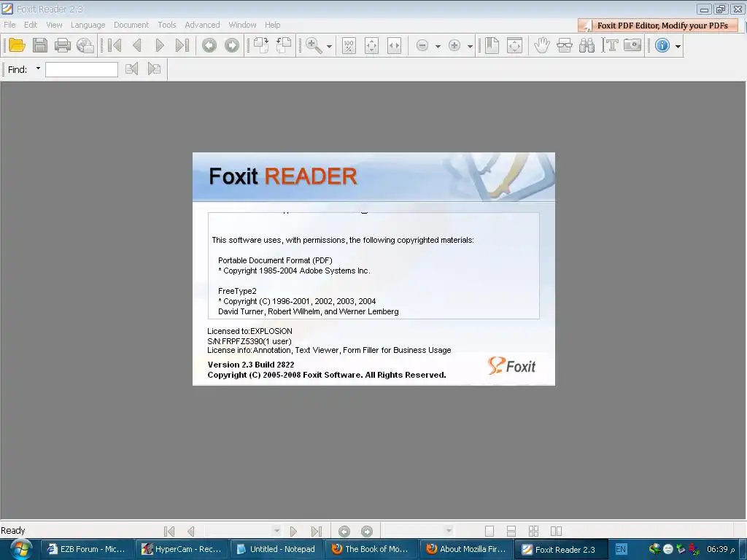This screenshot has width=747, height=560.
Task: Click the Fit Width icon
Action: tap(394, 45)
